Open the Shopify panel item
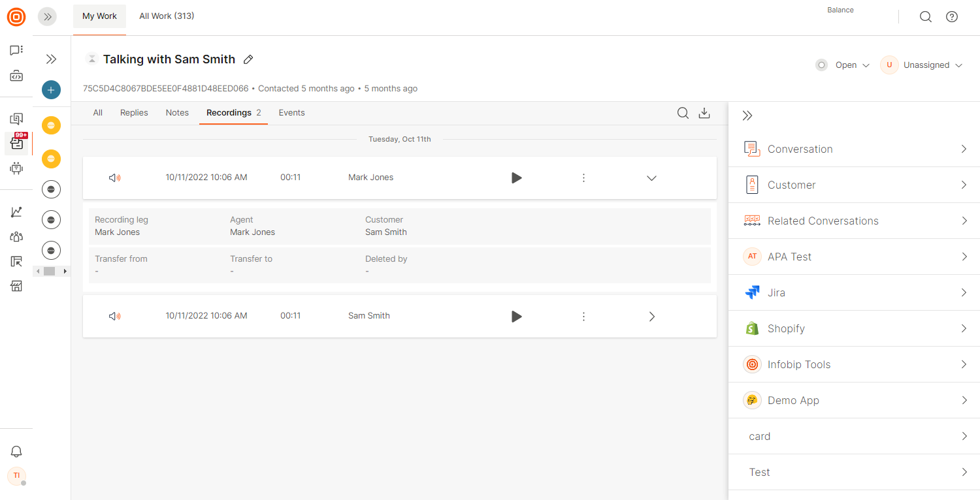Image resolution: width=980 pixels, height=500 pixels. click(854, 328)
